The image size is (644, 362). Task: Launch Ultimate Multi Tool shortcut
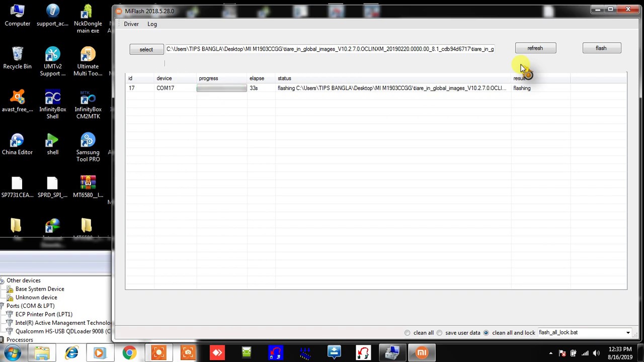pos(88,62)
